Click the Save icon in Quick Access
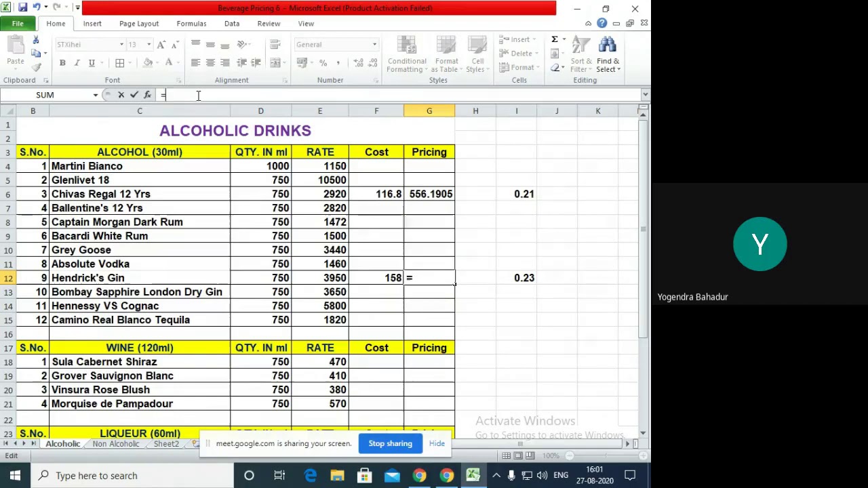The image size is (868, 488). tap(22, 8)
